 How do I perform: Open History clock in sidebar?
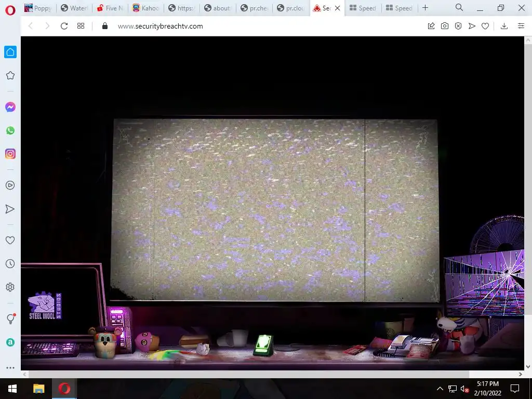point(10,263)
